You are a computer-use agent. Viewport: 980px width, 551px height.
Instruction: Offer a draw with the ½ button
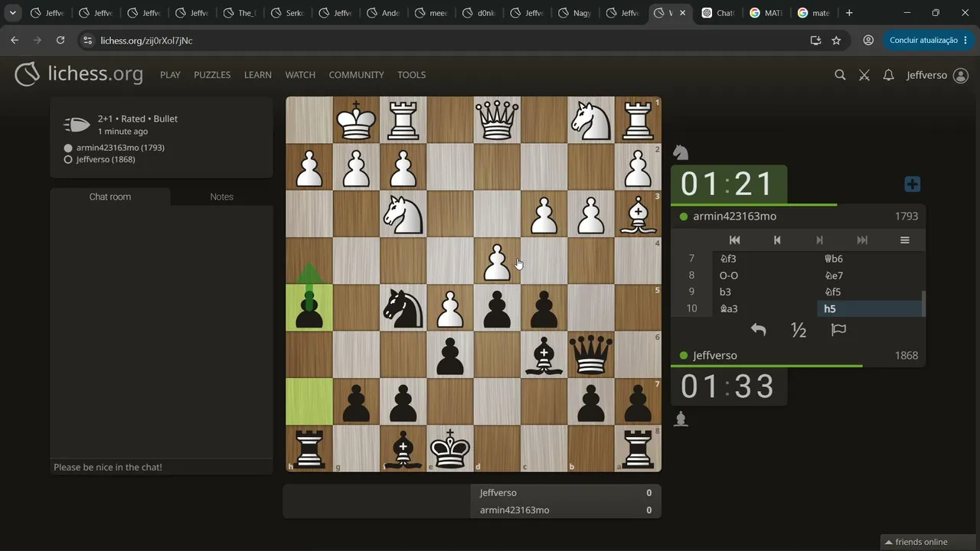pos(799,330)
